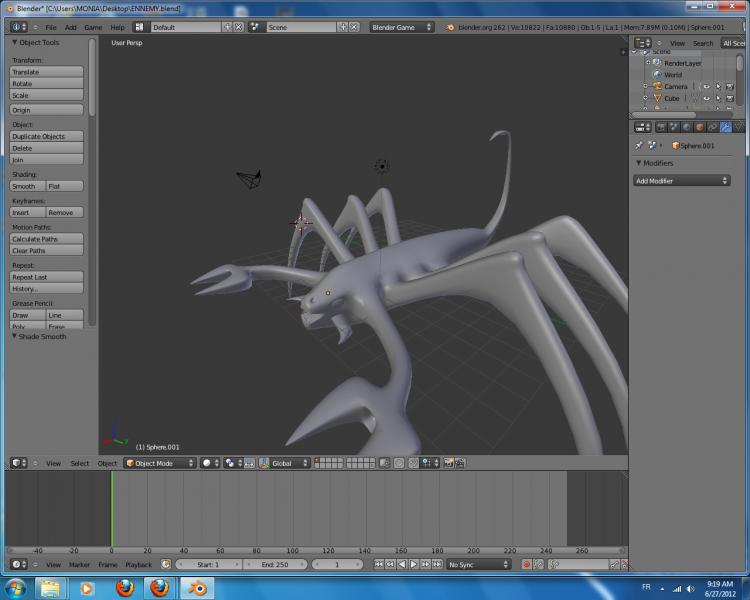Toggle proportional editing in 3D header
Viewport: 750px width, 600px height.
(399, 463)
